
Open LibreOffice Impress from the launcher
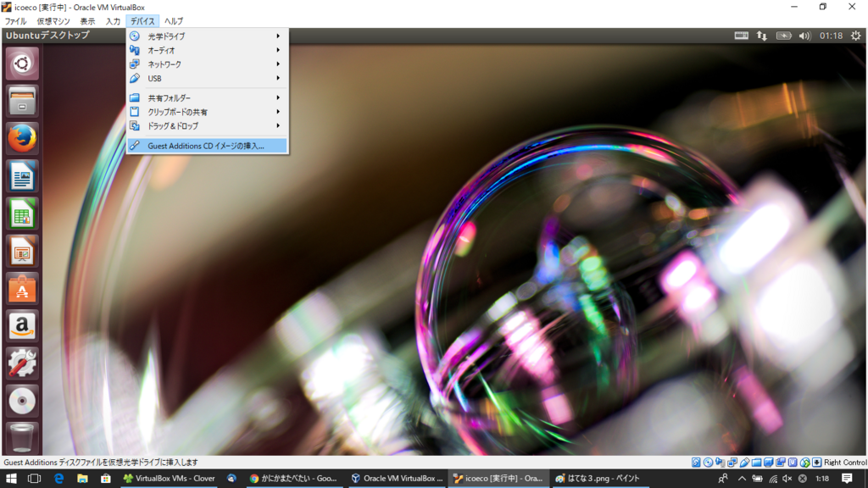(x=22, y=251)
